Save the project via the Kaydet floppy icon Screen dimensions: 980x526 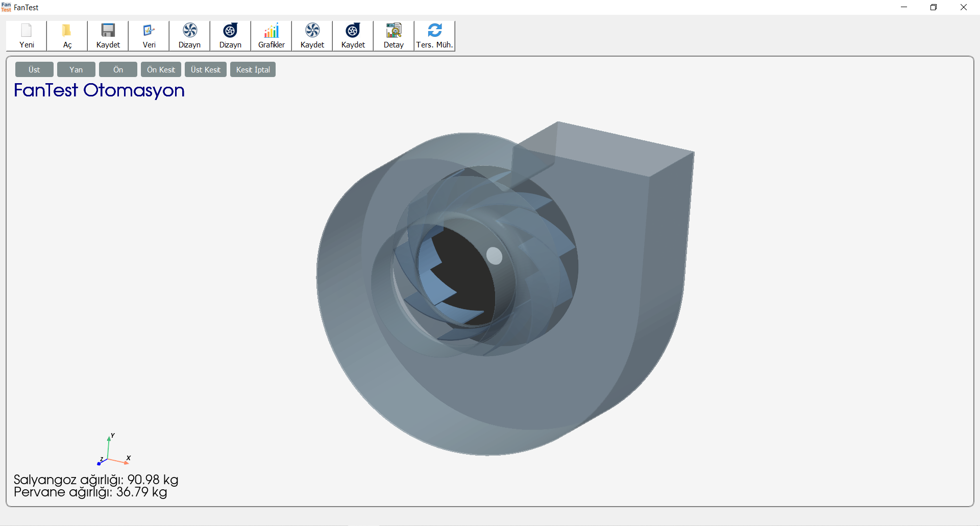(x=107, y=36)
